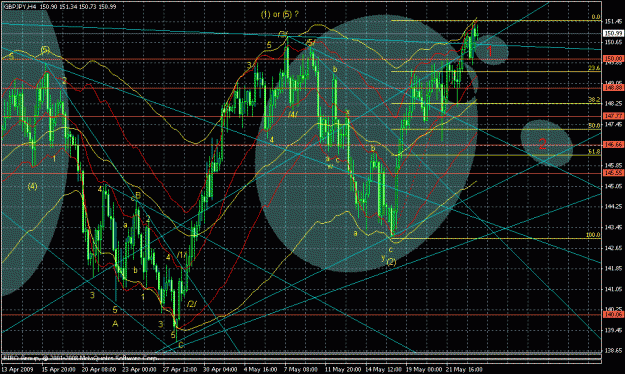
Task: Select the "/4/" wave label
Action: (293, 115)
